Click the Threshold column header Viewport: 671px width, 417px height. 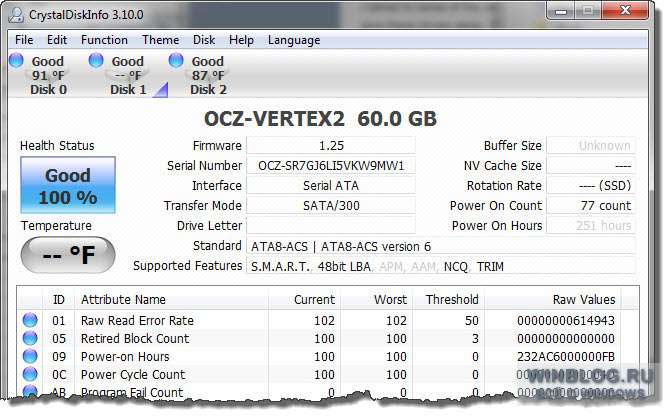pyautogui.click(x=448, y=299)
